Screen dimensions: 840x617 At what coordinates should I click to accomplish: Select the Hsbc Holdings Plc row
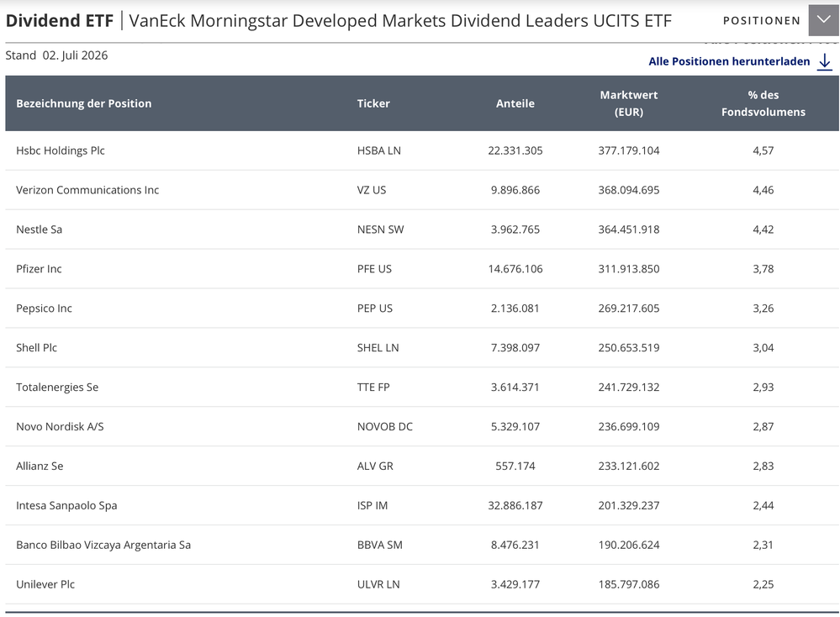[422, 150]
